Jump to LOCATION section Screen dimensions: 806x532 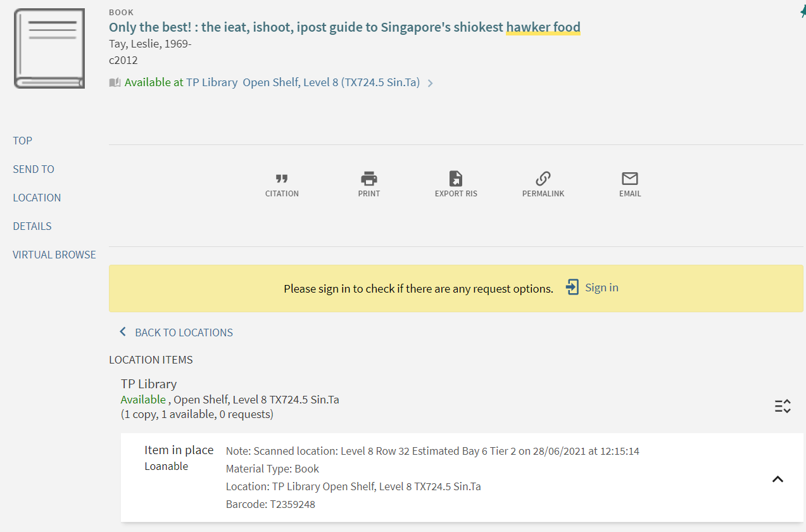[37, 198]
